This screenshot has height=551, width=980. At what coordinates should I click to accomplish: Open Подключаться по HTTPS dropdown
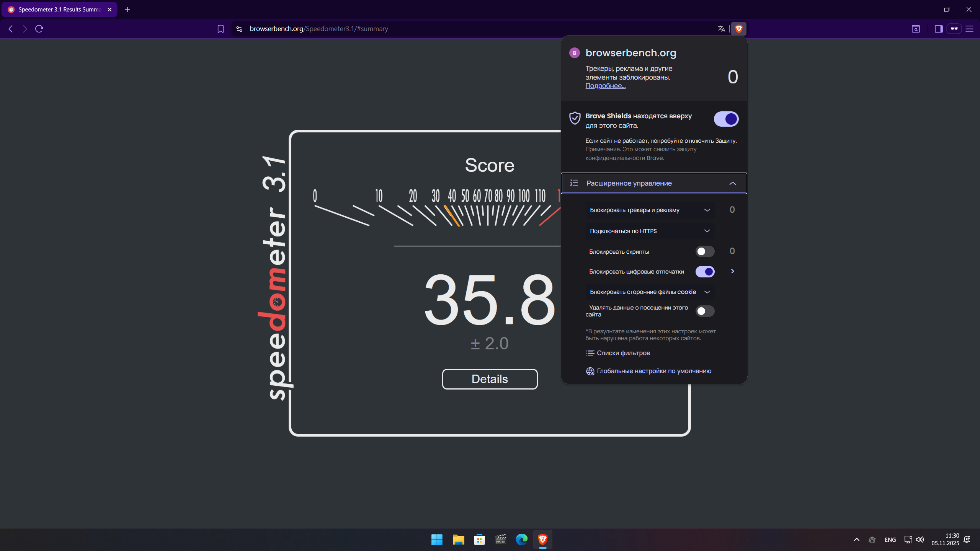click(x=650, y=231)
